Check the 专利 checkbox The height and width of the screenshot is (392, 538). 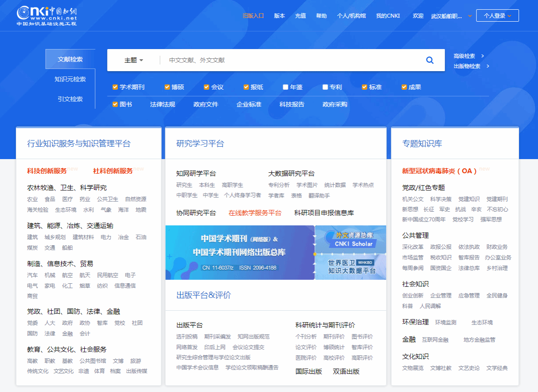[325, 87]
